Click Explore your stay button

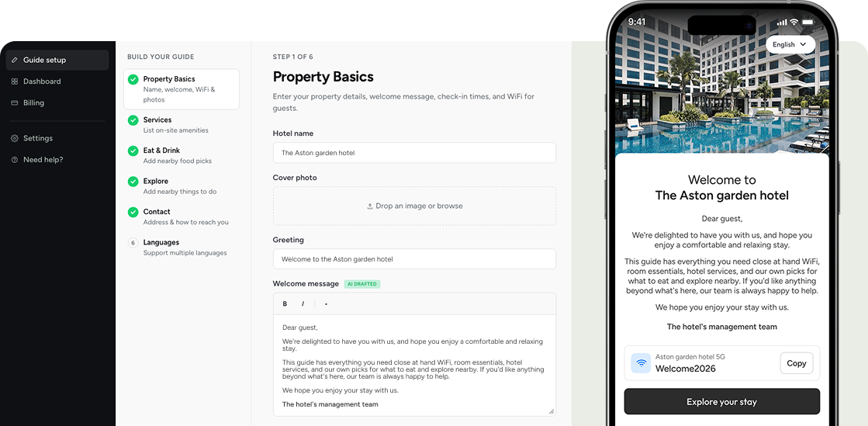pos(722,402)
